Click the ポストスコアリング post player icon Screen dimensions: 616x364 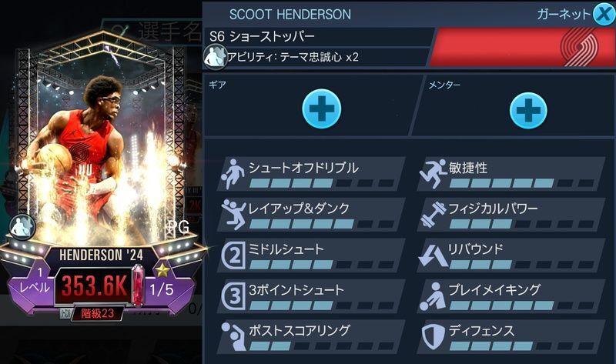pyautogui.click(x=233, y=336)
